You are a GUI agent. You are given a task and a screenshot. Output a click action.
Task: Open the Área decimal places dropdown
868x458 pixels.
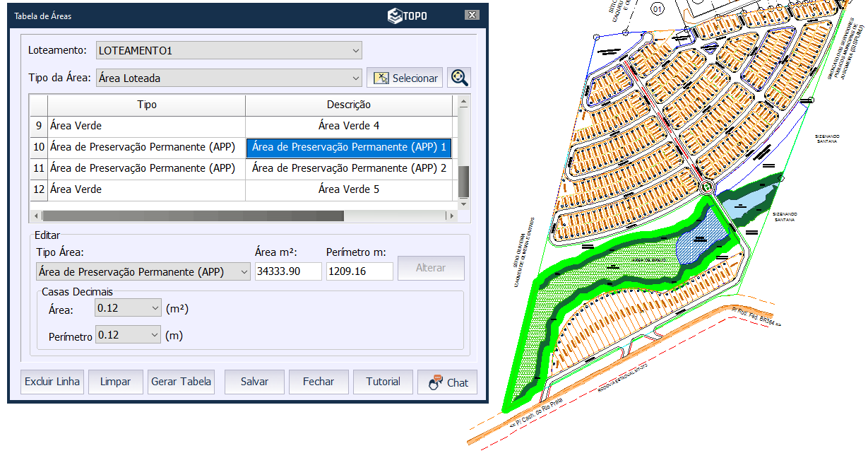point(155,308)
